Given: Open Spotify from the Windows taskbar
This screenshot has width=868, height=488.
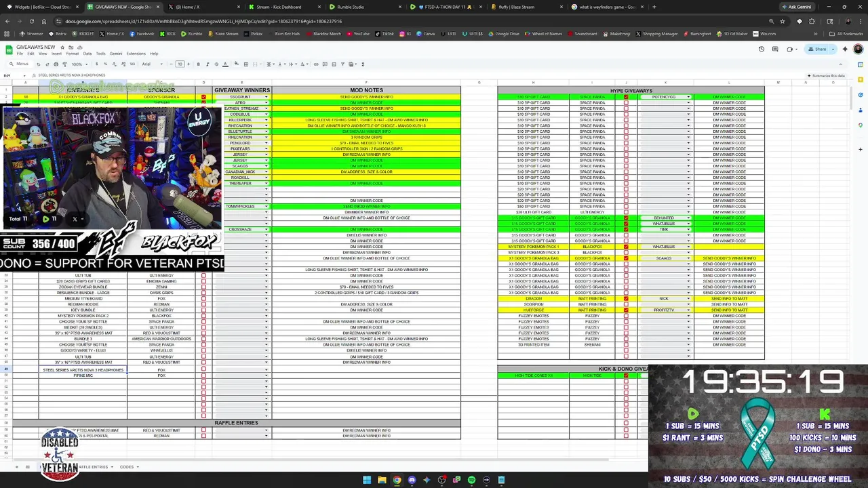Looking at the screenshot, I should click(x=471, y=481).
